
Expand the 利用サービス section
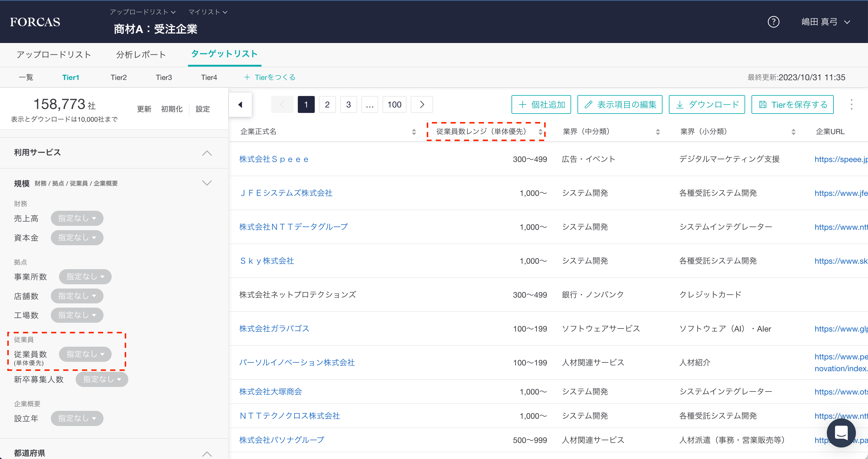tap(206, 153)
